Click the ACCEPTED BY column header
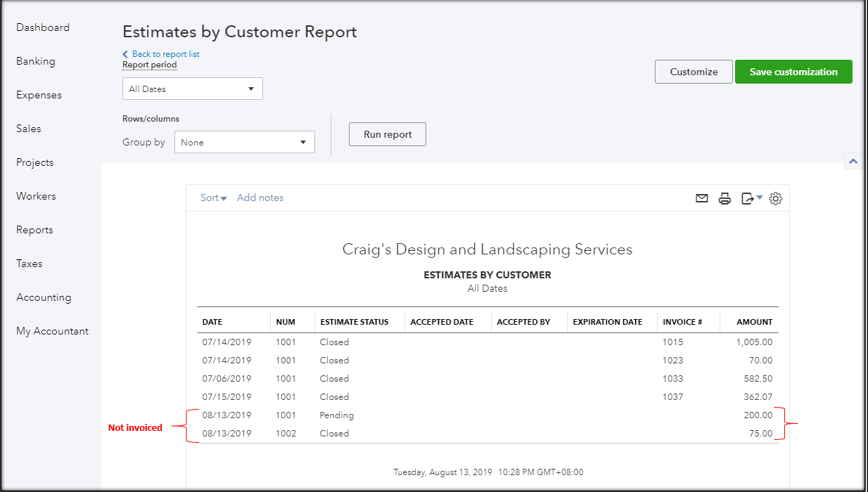868x492 pixels. pos(523,322)
